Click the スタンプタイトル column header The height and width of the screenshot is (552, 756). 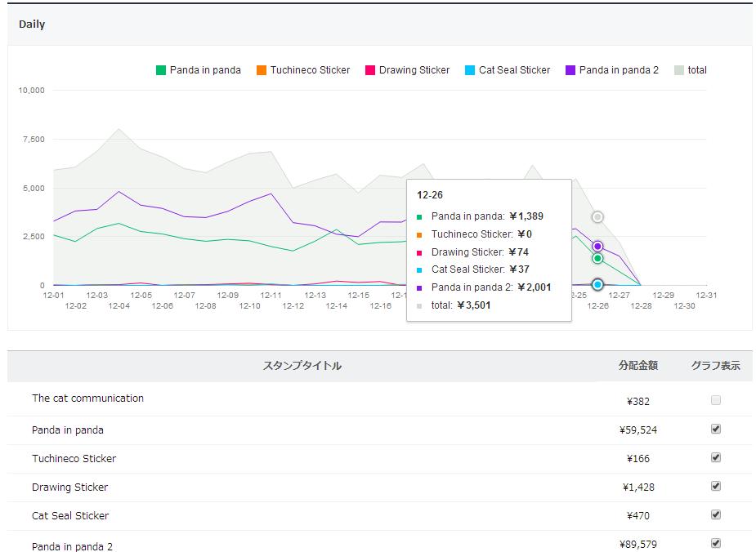302,366
